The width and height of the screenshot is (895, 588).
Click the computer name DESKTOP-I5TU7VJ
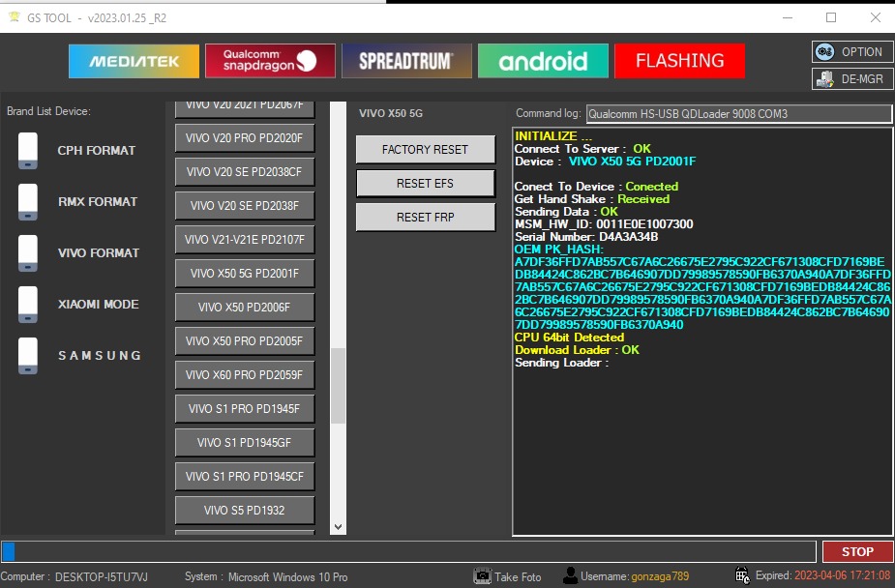102,577
